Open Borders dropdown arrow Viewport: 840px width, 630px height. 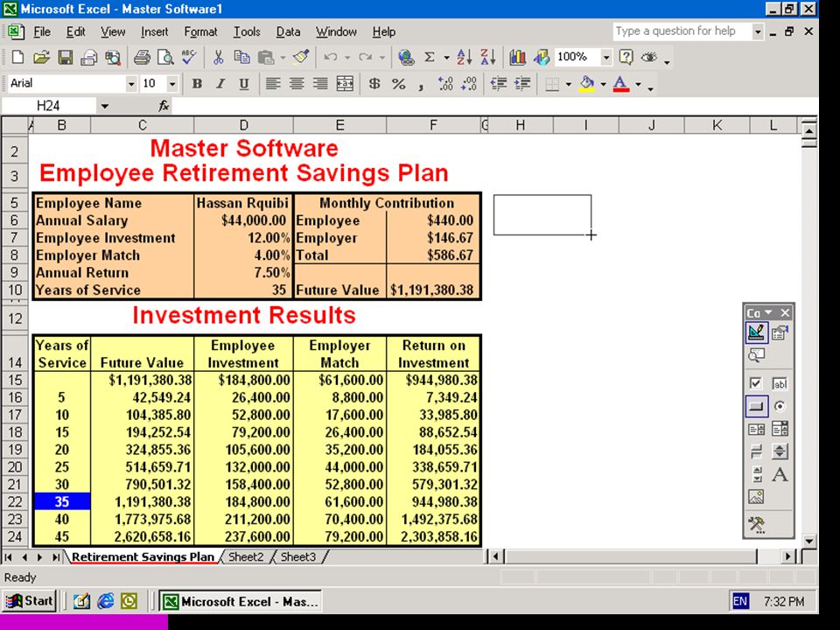click(x=568, y=84)
